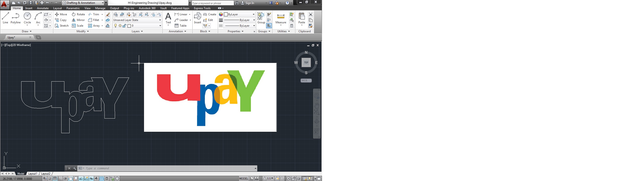Open the Insert ribbon tab
The image size is (644, 181).
[29, 8]
